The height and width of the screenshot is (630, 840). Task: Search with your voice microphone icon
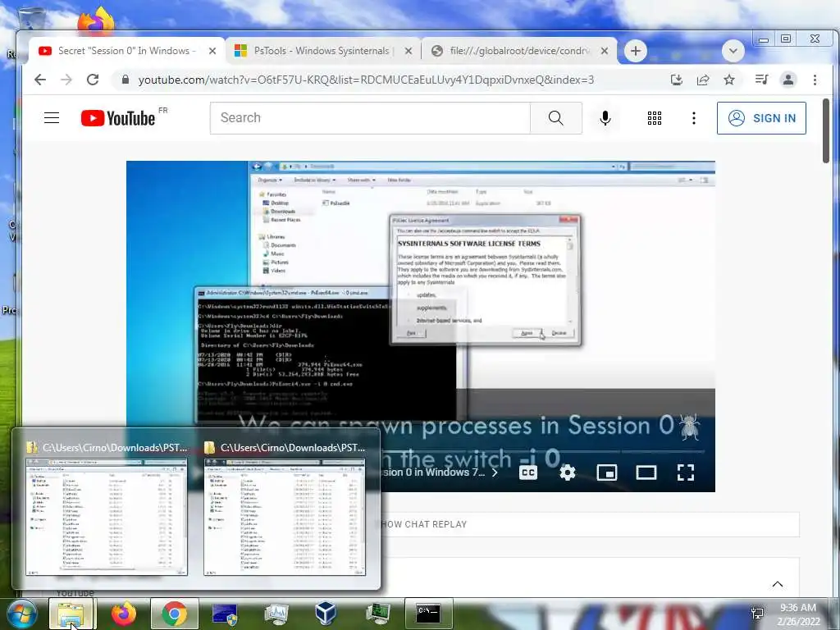pos(605,118)
